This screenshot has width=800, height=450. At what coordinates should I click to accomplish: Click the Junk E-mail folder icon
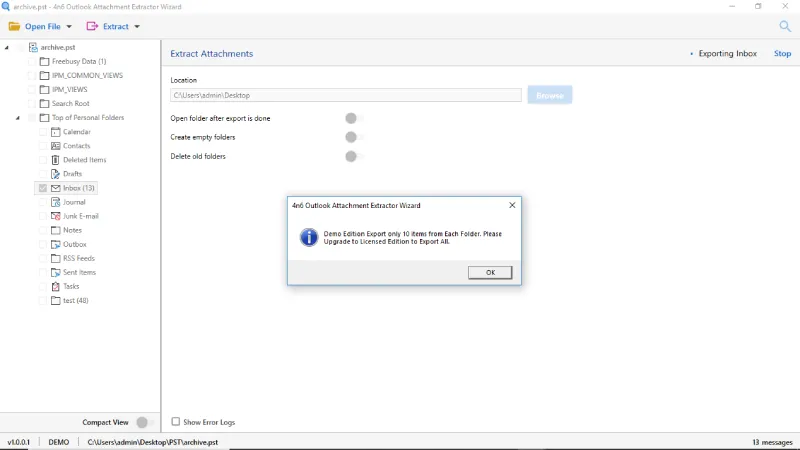(x=56, y=216)
